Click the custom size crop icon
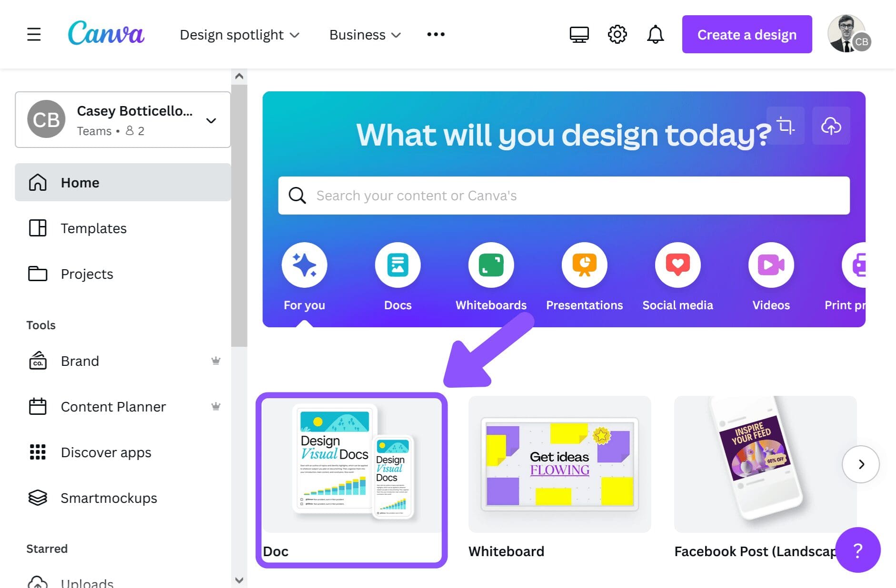Image resolution: width=896 pixels, height=588 pixels. [786, 126]
